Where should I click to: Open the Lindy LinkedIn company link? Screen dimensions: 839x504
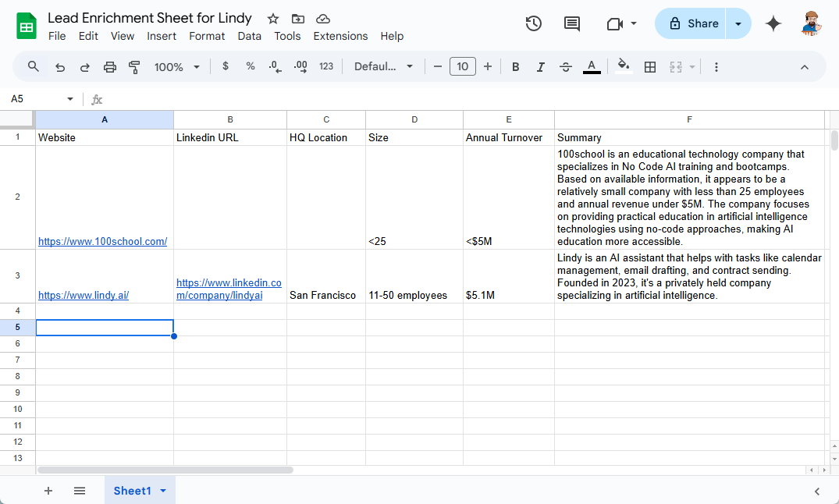pos(229,289)
